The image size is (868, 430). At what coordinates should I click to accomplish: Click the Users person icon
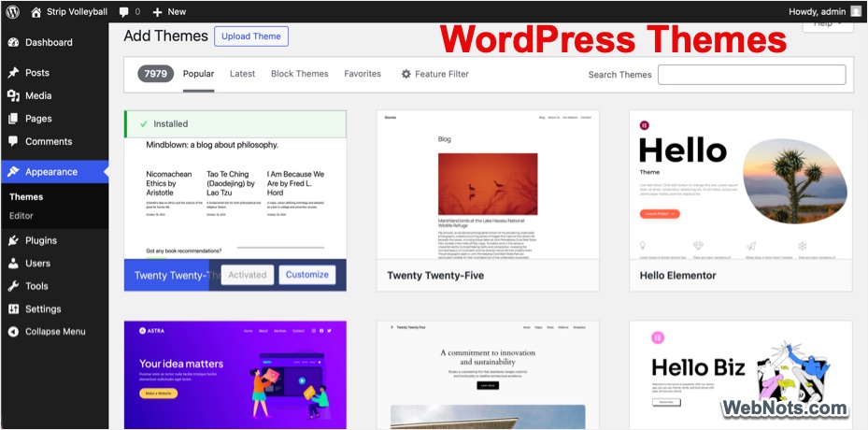point(13,264)
